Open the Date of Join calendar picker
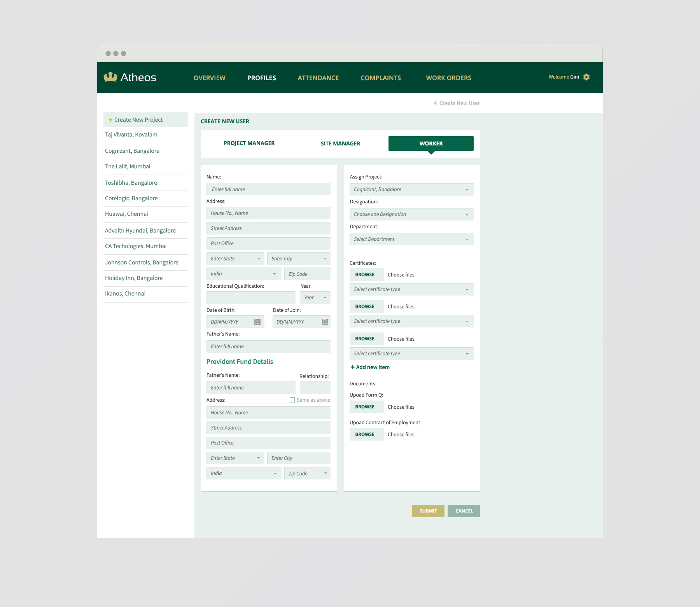 [325, 322]
